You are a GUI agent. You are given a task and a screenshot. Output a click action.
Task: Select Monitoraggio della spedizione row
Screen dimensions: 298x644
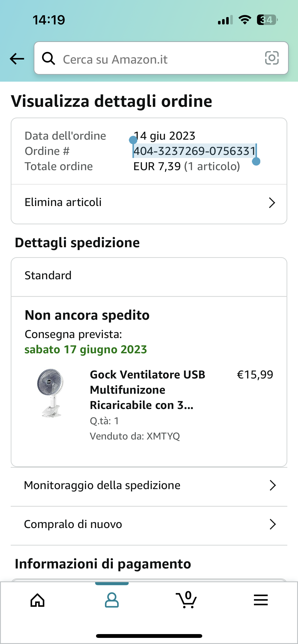tap(102, 486)
